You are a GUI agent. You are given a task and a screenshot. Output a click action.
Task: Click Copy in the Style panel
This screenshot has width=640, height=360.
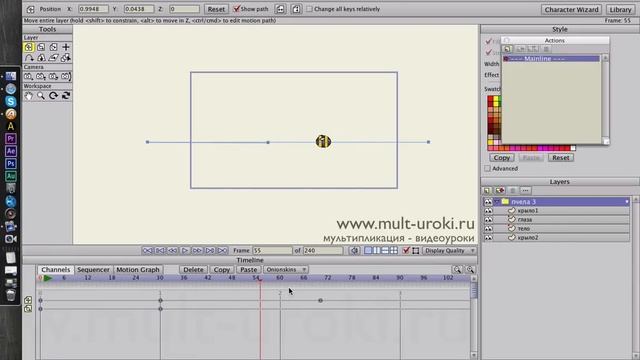click(x=502, y=158)
